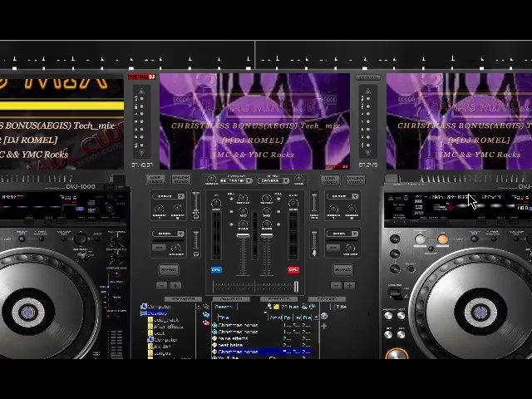Toggle the left channel Treble kill button
Screen dimensions: 532x399
pyautogui.click(x=231, y=199)
